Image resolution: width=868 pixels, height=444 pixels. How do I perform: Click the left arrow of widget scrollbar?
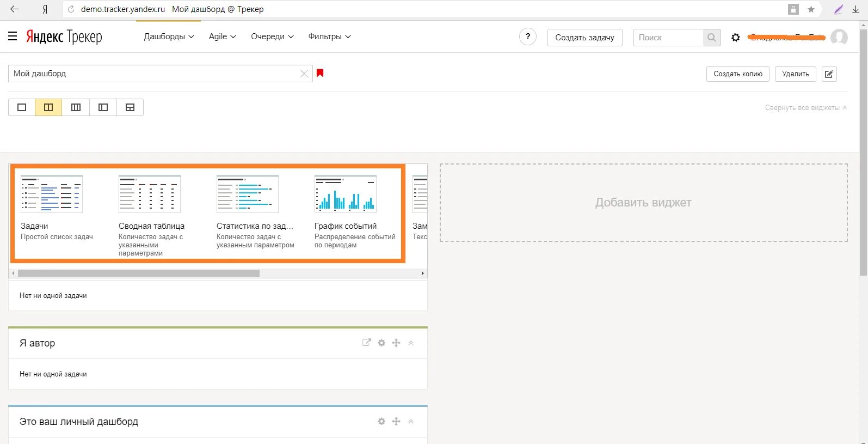tap(13, 273)
